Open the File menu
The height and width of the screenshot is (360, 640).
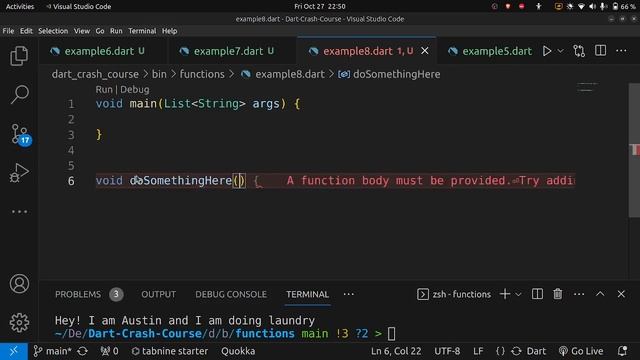(x=8, y=31)
